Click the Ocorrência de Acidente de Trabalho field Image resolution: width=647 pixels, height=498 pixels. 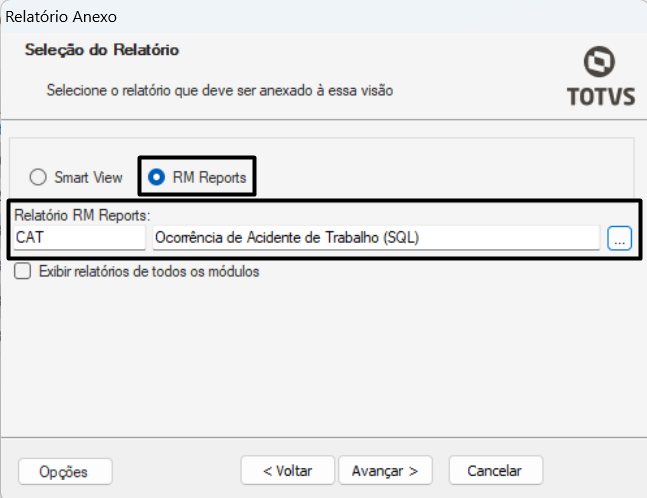click(x=376, y=238)
